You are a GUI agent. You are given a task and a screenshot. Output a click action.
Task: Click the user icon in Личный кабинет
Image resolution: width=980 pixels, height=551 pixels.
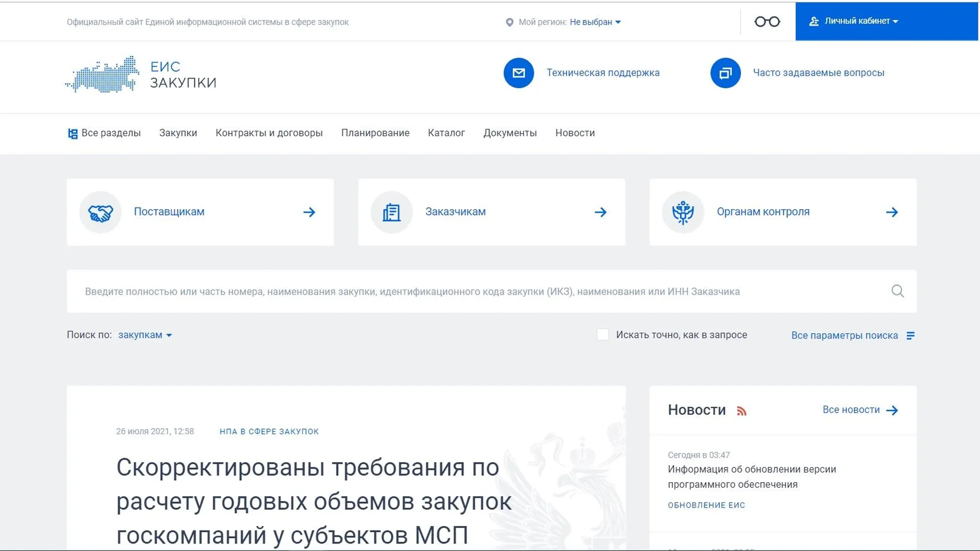click(x=814, y=21)
